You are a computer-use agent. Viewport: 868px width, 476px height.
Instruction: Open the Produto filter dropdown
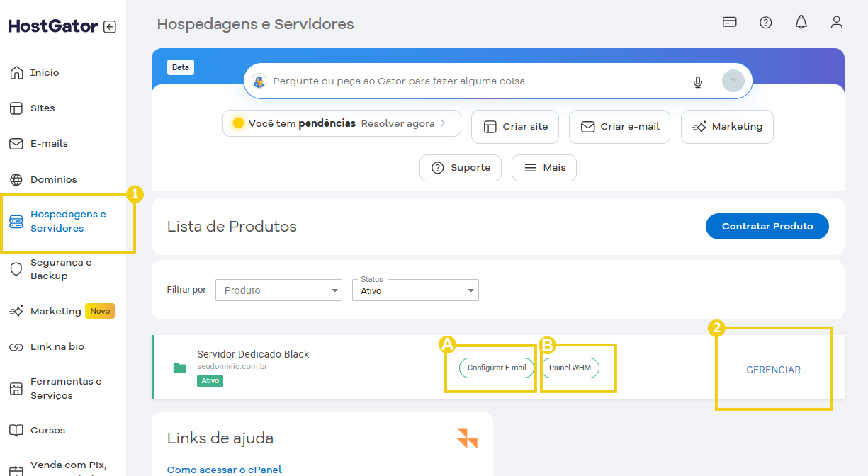tap(278, 290)
